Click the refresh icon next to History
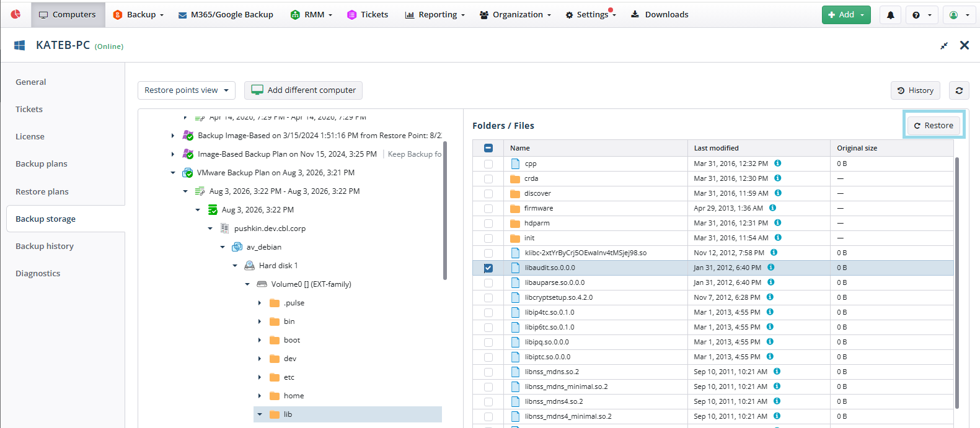The height and width of the screenshot is (428, 980). click(x=959, y=90)
